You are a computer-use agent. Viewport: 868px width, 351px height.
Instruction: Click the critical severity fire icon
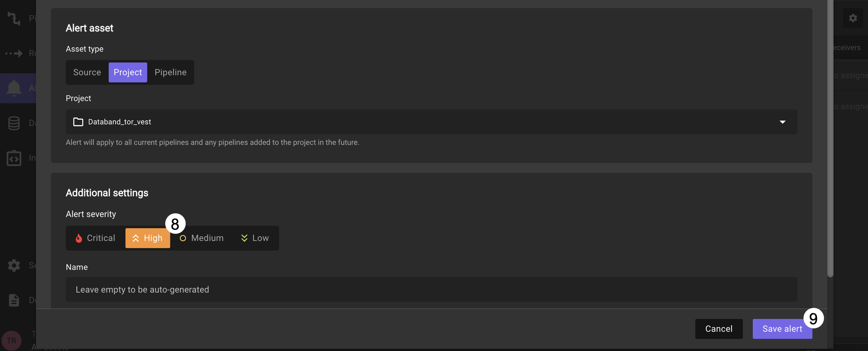point(79,238)
